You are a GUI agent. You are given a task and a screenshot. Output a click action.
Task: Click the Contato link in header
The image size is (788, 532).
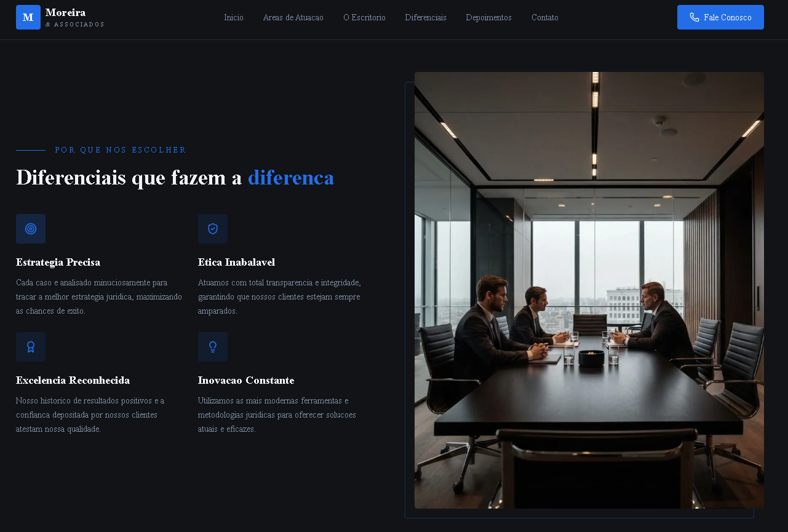(544, 18)
